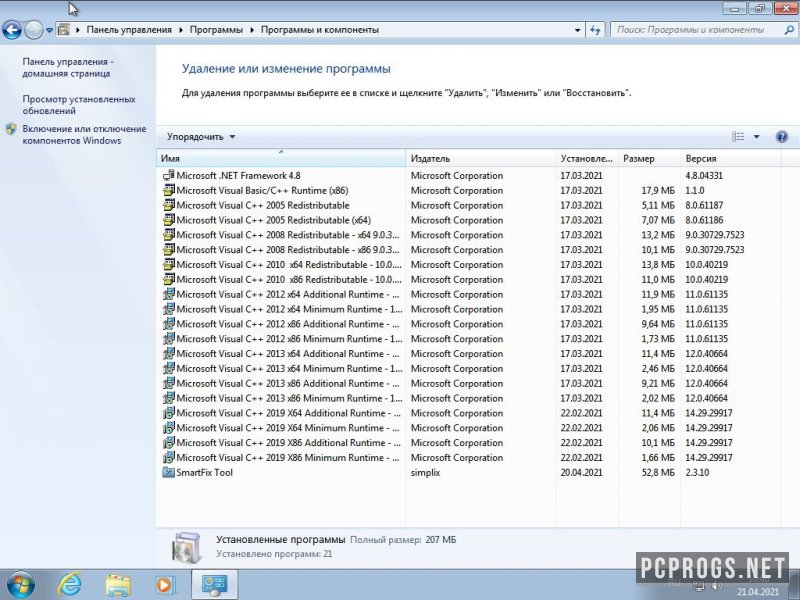Open Просмотр установленных обновлений link
The image size is (800, 600).
pos(79,105)
